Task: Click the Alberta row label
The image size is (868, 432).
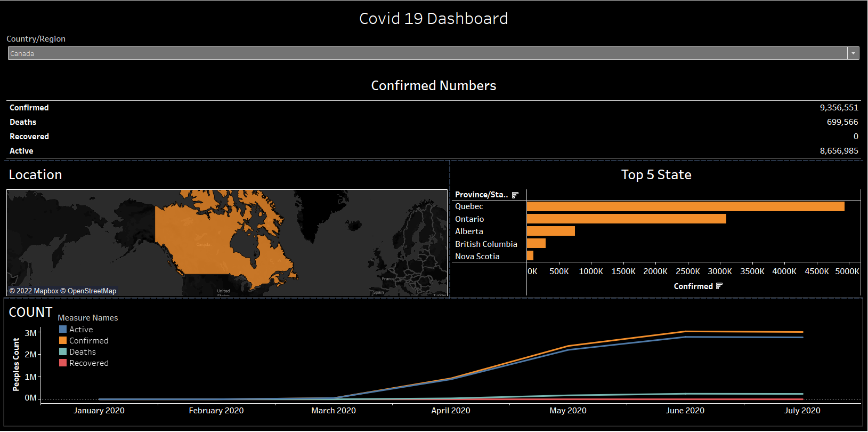Action: tap(469, 231)
